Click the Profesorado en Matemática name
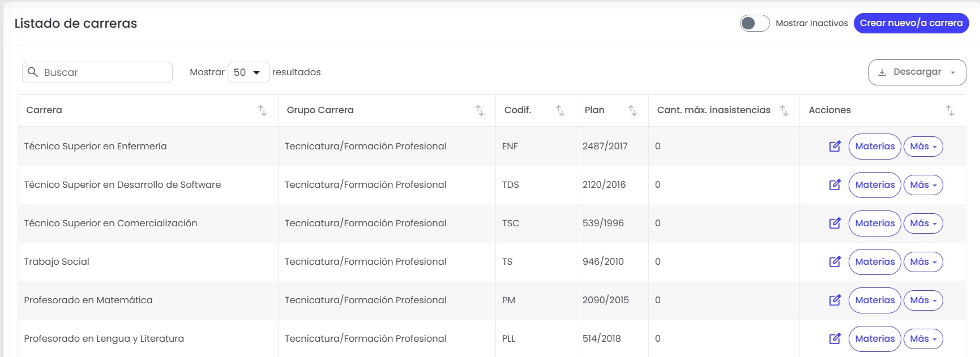Viewport: 980px width, 357px height. pos(88,300)
